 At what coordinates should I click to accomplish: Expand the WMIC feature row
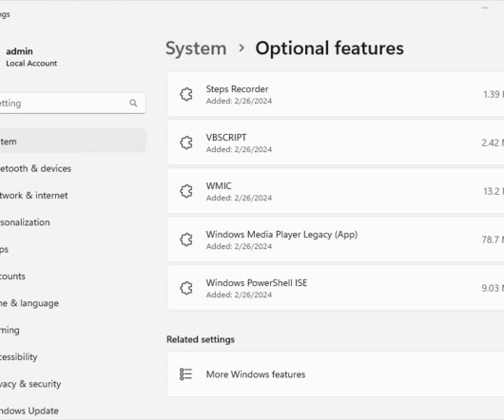(x=336, y=191)
